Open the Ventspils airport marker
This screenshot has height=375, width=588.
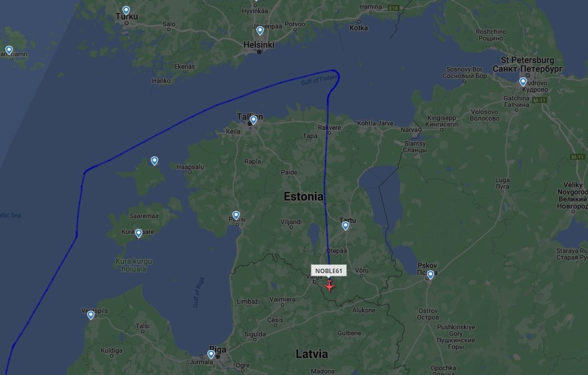tap(91, 315)
